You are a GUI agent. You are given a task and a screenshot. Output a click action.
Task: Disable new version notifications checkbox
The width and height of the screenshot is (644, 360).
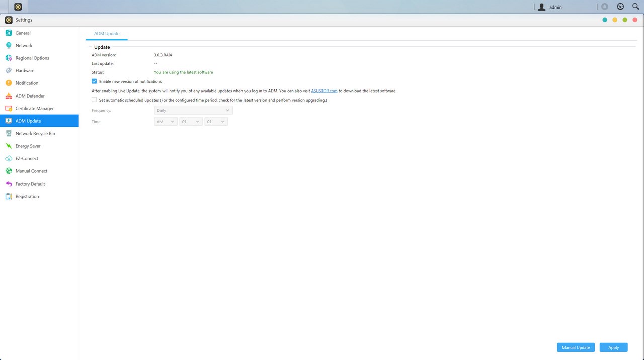pyautogui.click(x=94, y=81)
